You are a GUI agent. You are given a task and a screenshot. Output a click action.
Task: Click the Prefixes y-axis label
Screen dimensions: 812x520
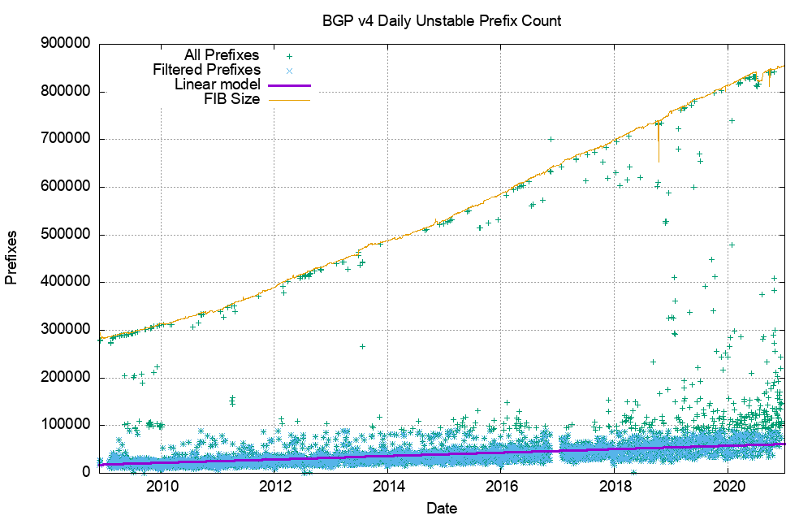point(11,258)
